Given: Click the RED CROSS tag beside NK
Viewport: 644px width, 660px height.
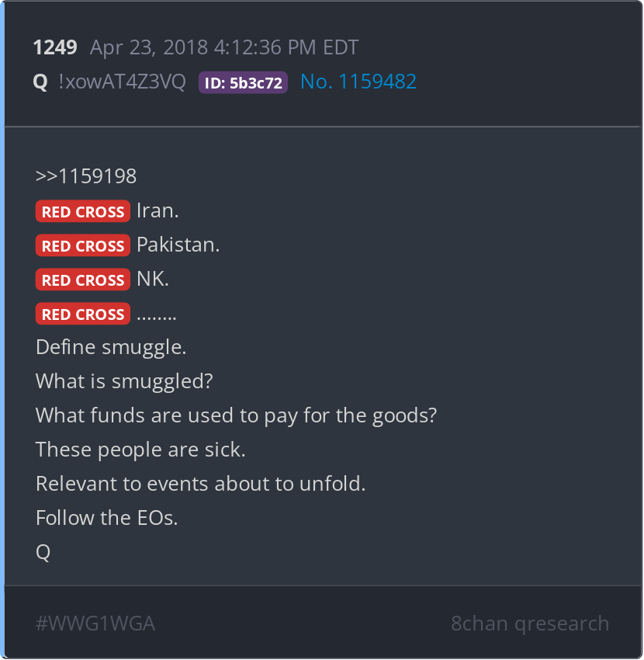Looking at the screenshot, I should click(83, 280).
